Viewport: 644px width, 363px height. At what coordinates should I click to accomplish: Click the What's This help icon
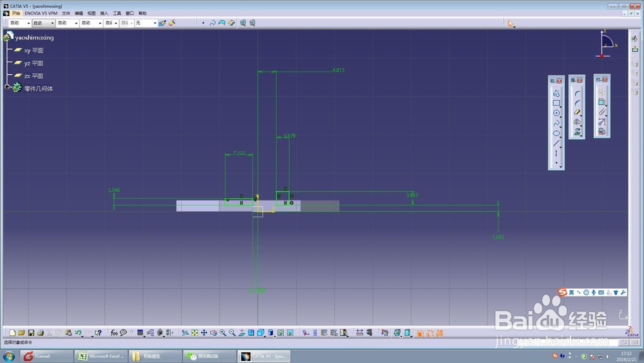pos(98,333)
